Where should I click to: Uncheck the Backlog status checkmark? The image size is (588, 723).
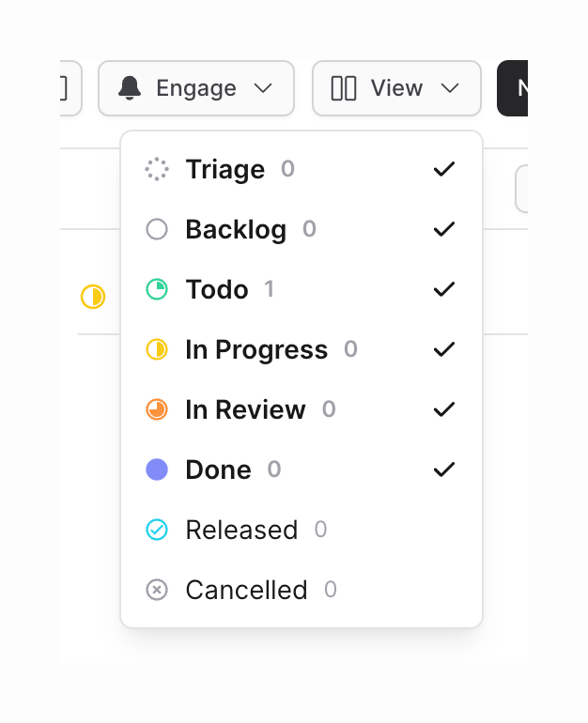tap(444, 229)
